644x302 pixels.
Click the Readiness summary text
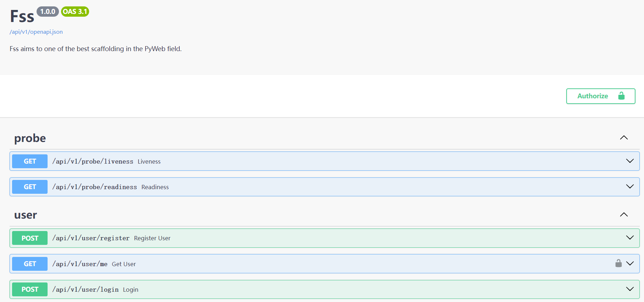[155, 187]
